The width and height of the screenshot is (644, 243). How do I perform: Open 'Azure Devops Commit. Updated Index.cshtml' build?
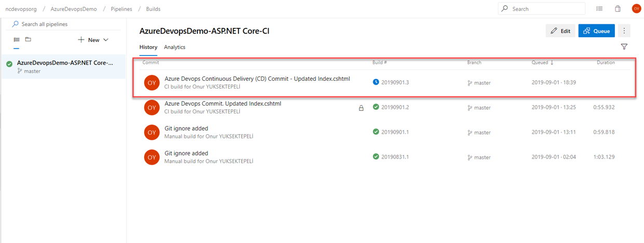pyautogui.click(x=223, y=104)
